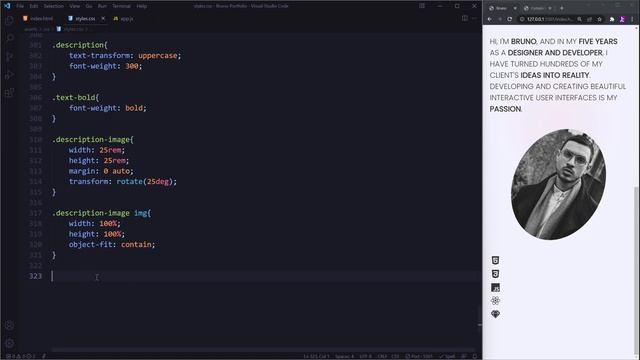Reload the browser page
640x360 pixels.
pyautogui.click(x=510, y=19)
